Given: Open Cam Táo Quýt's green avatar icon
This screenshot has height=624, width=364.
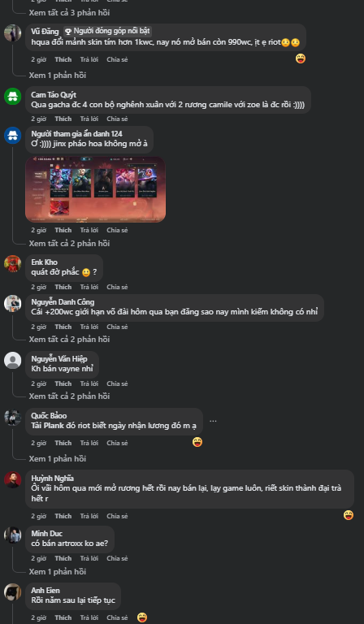Looking at the screenshot, I should 13,97.
